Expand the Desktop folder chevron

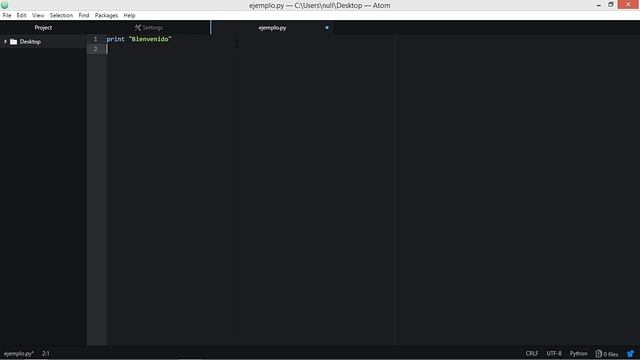click(x=5, y=42)
